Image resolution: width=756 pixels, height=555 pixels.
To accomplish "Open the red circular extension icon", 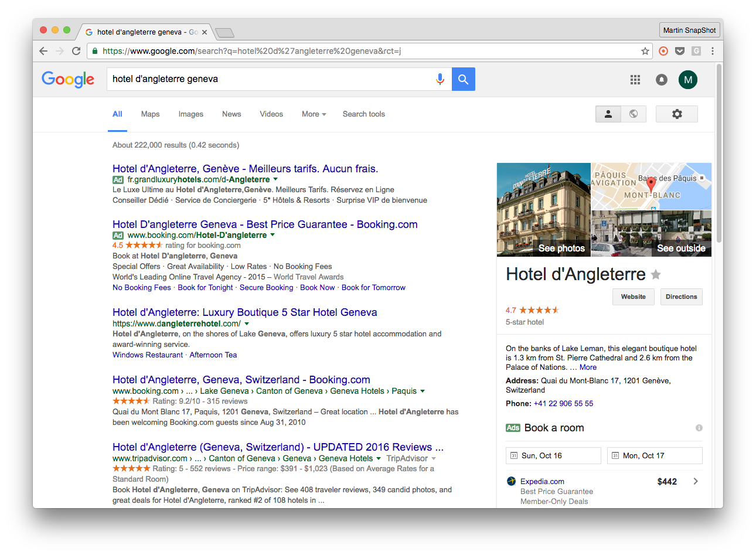I will (x=663, y=51).
